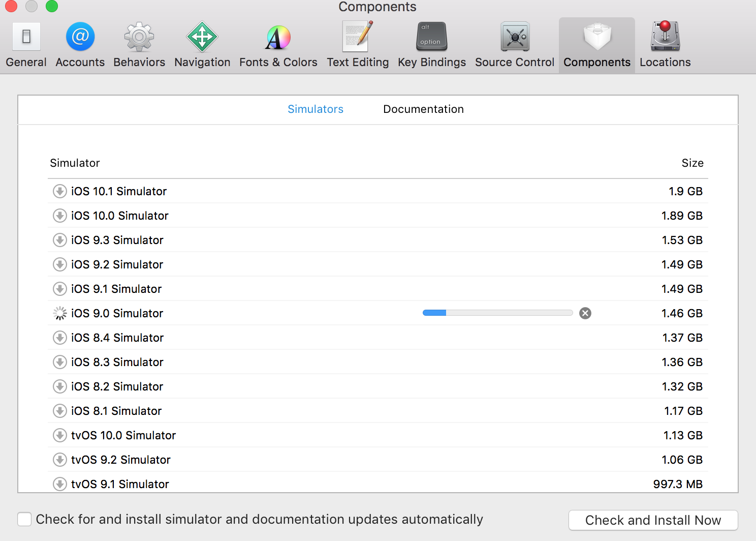Click the iOS 9.0 download progress bar

(x=497, y=313)
